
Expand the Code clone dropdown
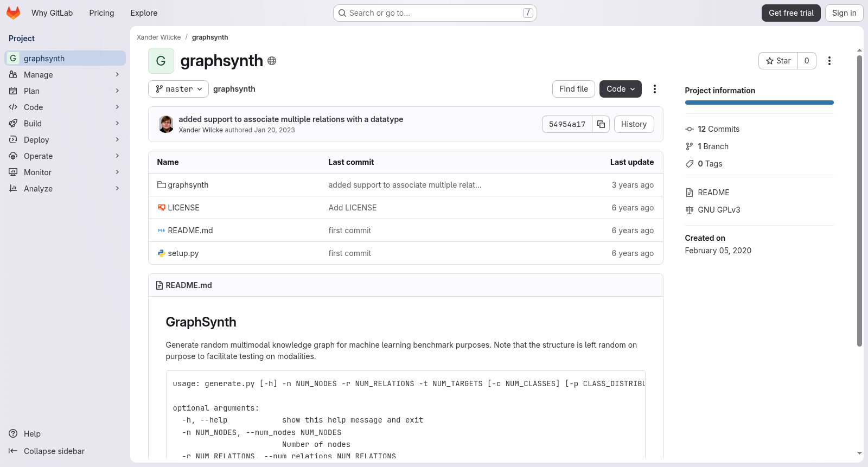tap(621, 89)
